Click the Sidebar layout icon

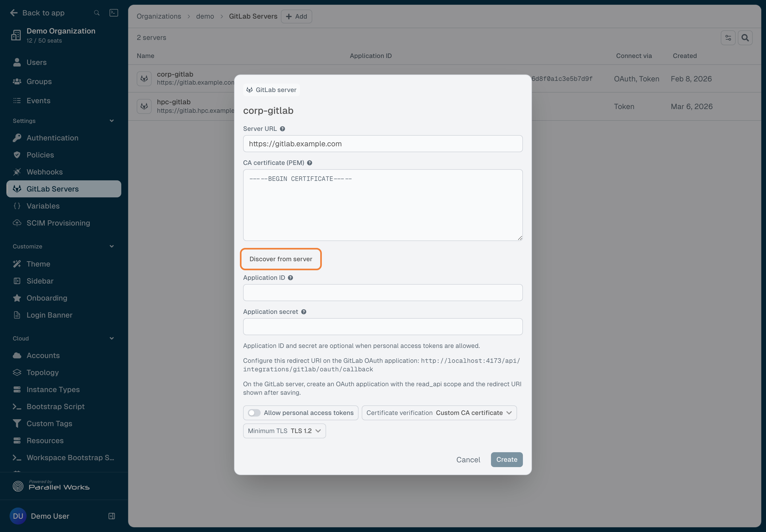(x=17, y=281)
